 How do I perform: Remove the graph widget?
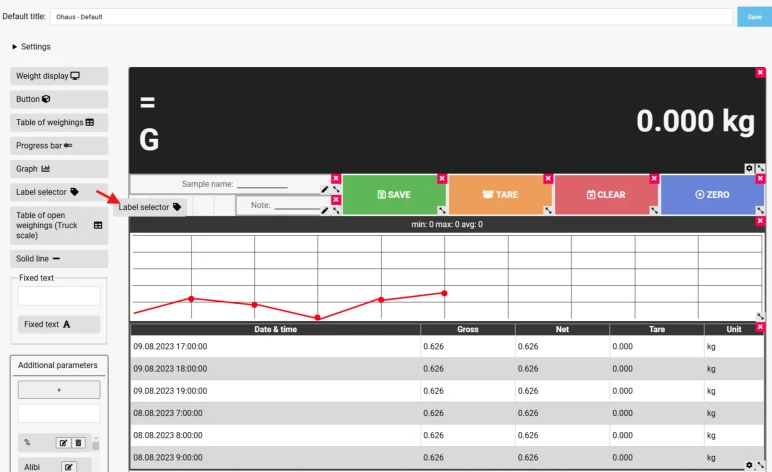point(760,221)
